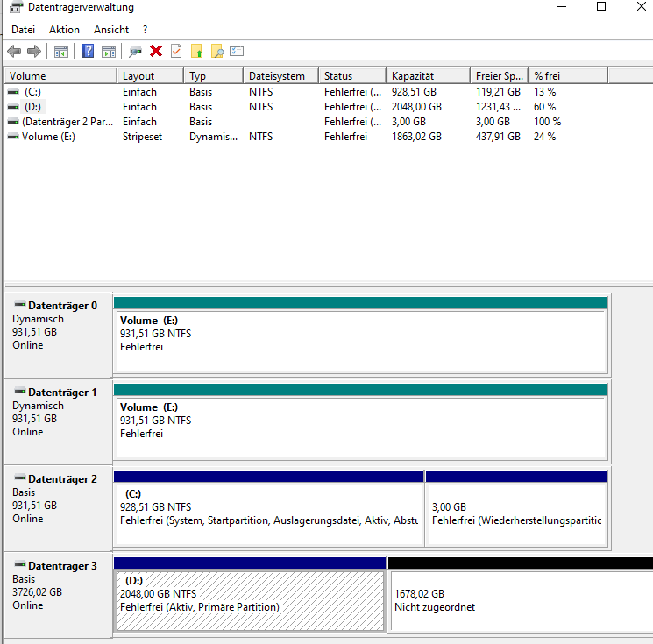Sort by the Status column header

click(352, 76)
